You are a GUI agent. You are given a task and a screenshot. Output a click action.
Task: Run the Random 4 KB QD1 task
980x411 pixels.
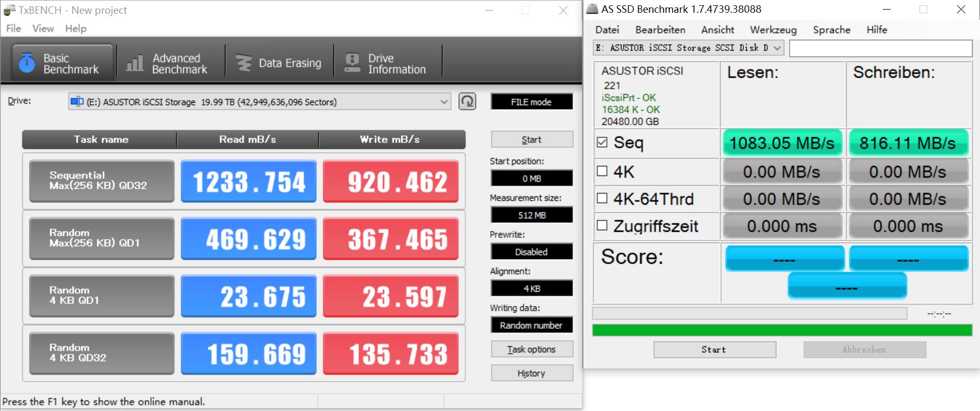tap(102, 296)
